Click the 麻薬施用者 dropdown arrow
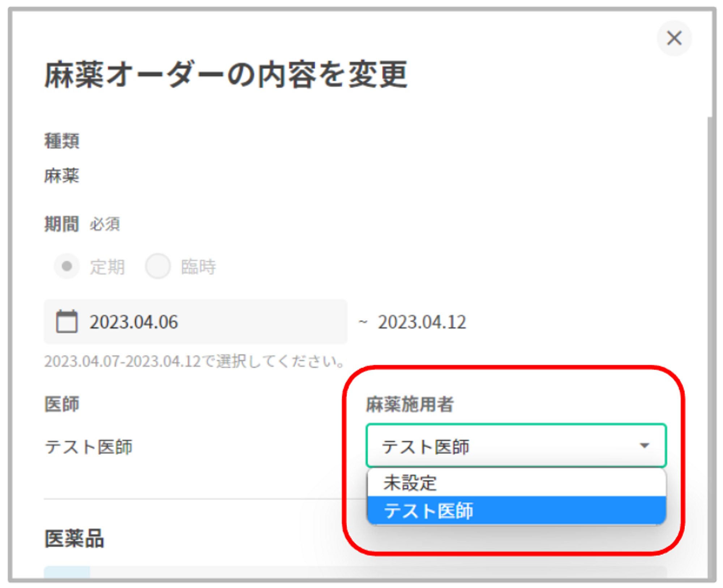Screen dimensions: 723x588 [644, 446]
